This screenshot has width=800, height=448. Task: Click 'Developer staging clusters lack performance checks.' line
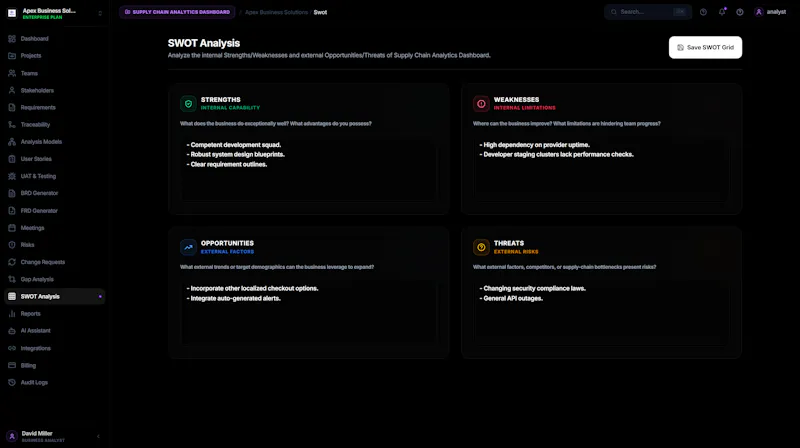point(557,155)
